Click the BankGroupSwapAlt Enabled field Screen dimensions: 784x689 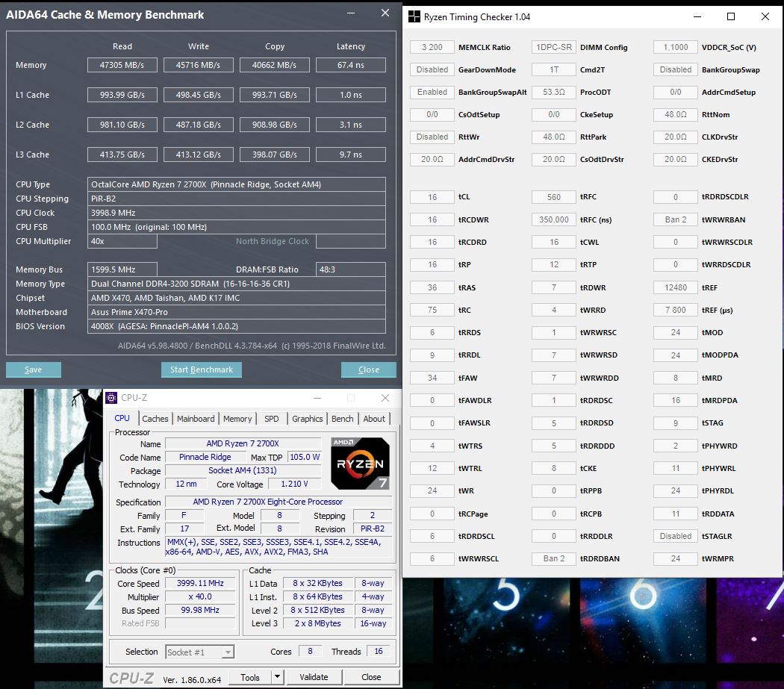pyautogui.click(x=432, y=92)
